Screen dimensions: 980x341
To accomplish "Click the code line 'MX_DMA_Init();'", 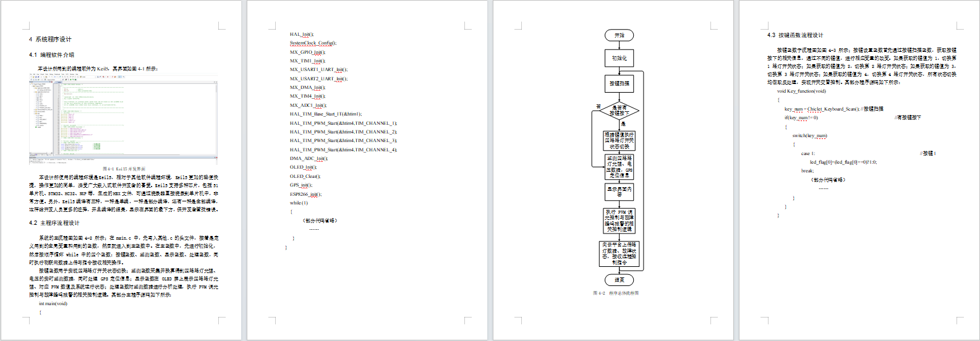I will click(307, 88).
